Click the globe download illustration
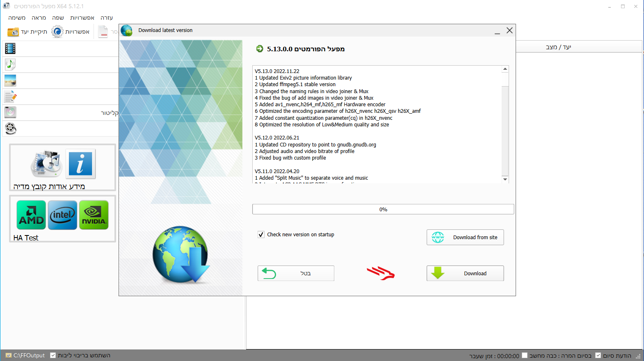 181,254
